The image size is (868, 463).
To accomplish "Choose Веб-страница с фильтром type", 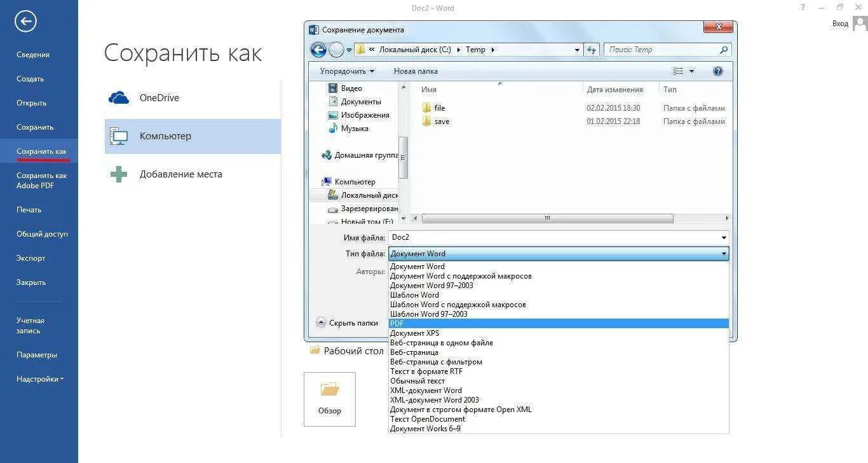I will coord(559,362).
